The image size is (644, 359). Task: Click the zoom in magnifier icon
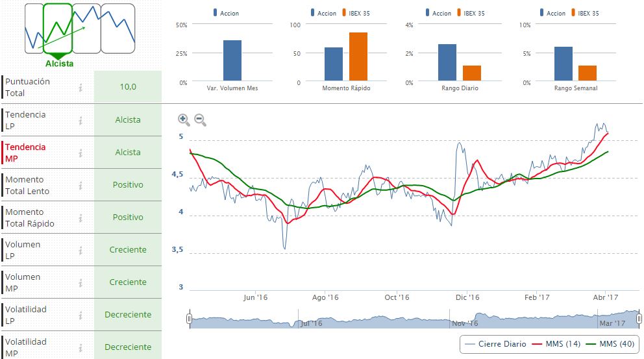[x=184, y=119]
